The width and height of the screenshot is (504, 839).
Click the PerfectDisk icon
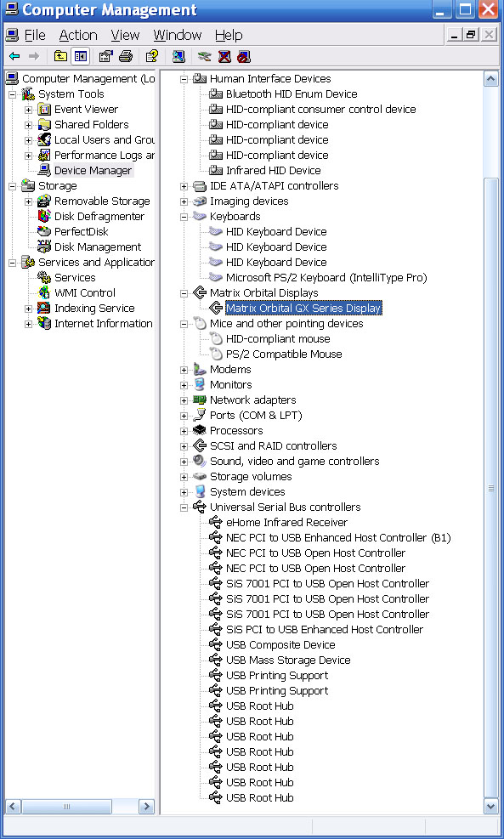click(x=44, y=232)
